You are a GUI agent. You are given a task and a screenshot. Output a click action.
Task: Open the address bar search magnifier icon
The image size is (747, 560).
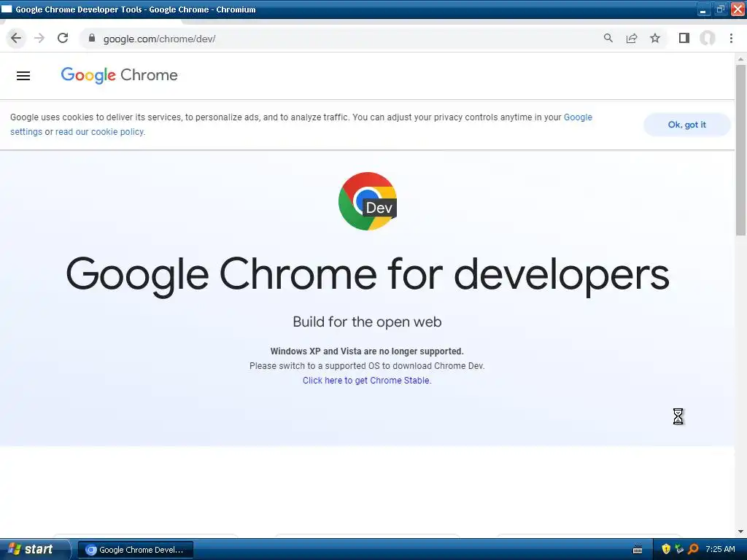click(x=608, y=38)
